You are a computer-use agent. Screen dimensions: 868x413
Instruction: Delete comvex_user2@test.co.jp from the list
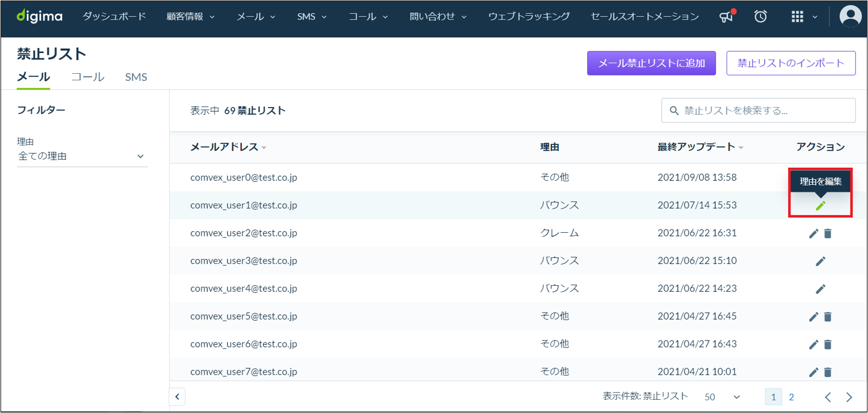(x=828, y=233)
